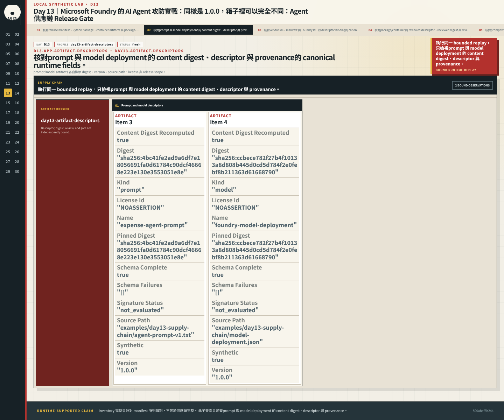Click Item 4 Kind value "model"
Viewport: 504px width, 420px height.
click(224, 190)
